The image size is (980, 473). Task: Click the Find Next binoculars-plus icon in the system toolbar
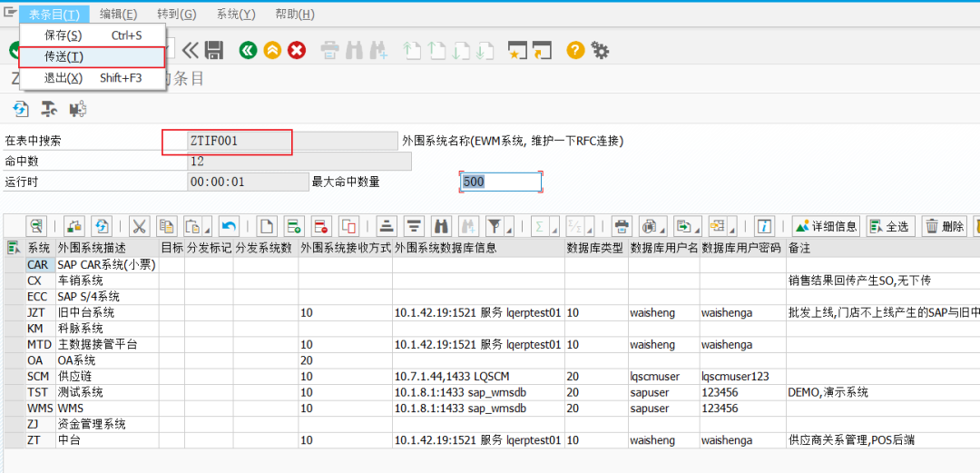pyautogui.click(x=378, y=51)
